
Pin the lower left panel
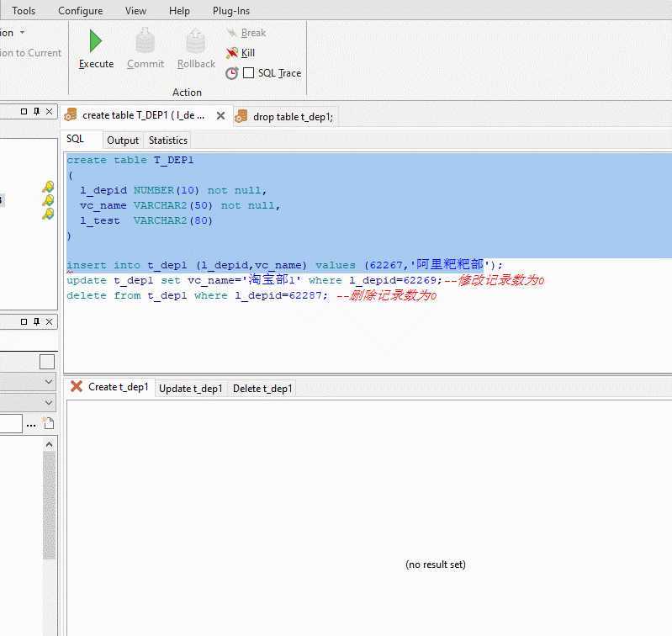(x=36, y=321)
